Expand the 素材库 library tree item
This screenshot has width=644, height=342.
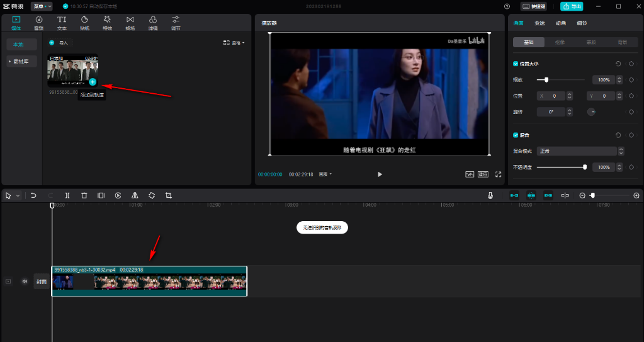tap(22, 61)
